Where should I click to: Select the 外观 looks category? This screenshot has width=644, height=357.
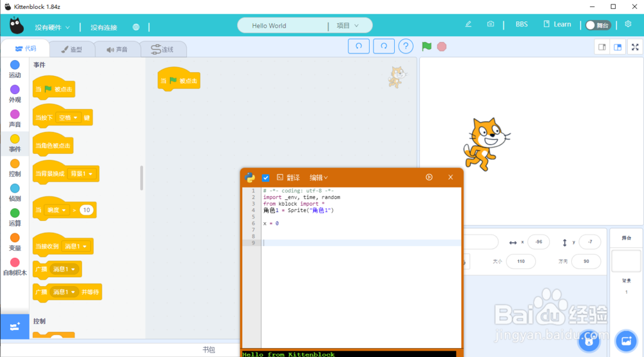click(x=15, y=94)
